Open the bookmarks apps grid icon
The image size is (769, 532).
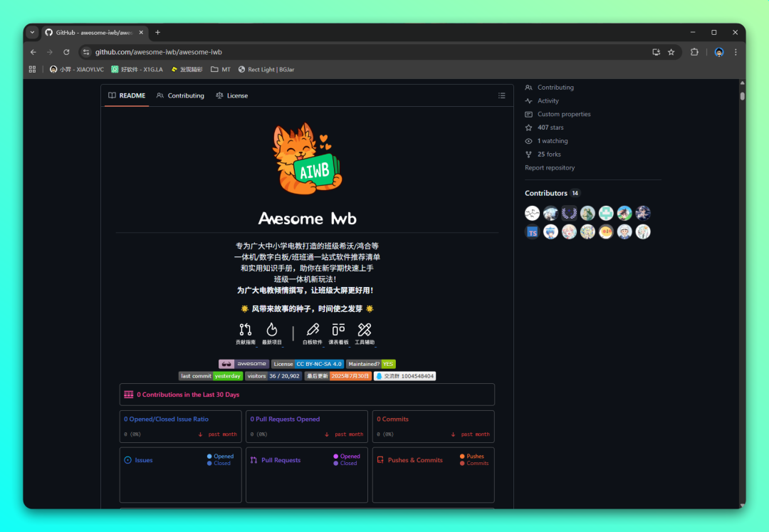(x=32, y=69)
